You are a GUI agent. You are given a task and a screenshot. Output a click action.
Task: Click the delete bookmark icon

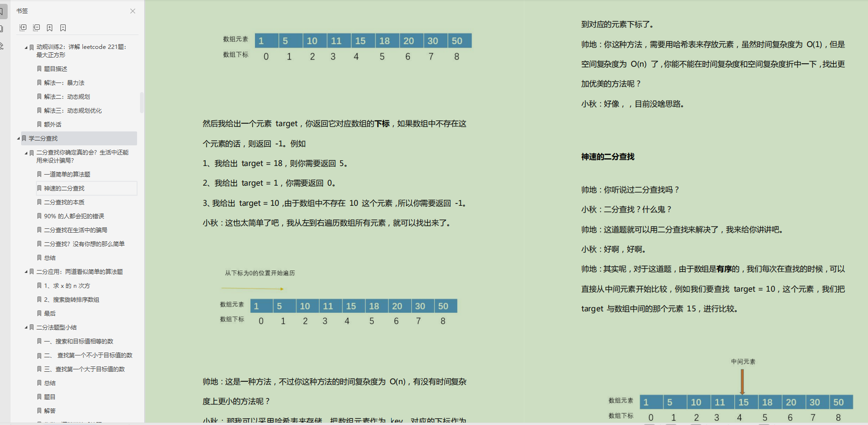pyautogui.click(x=63, y=28)
